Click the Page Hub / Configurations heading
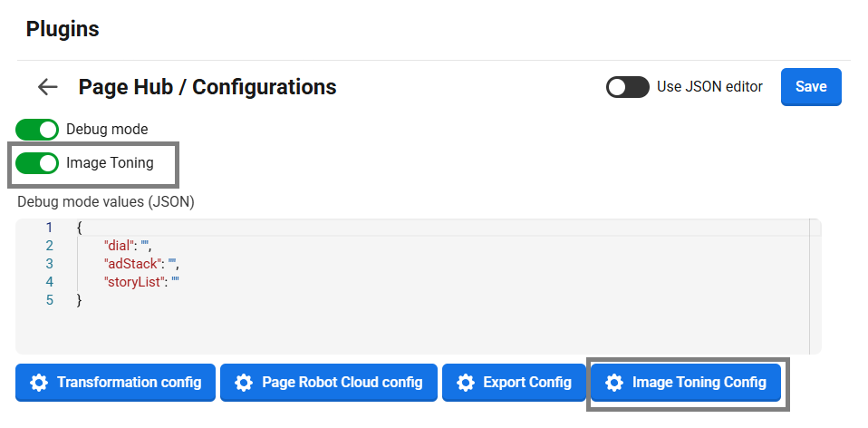 click(x=207, y=87)
